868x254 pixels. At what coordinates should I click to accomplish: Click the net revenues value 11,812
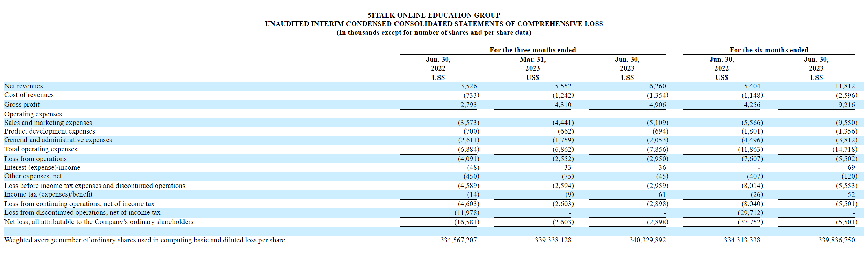pos(845,86)
